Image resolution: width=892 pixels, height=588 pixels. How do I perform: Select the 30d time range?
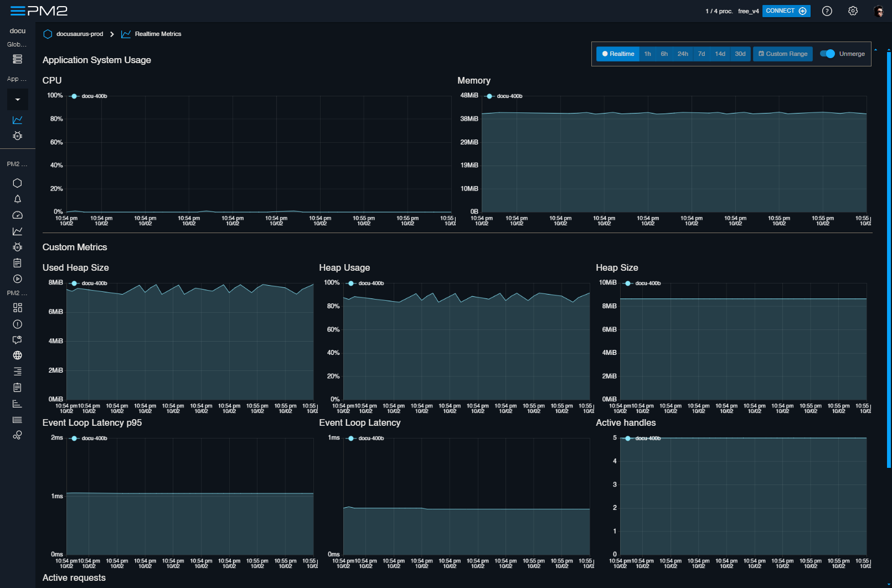[740, 54]
